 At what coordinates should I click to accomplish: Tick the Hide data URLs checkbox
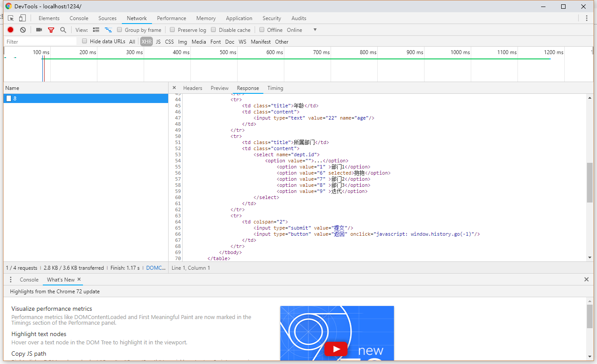(85, 41)
